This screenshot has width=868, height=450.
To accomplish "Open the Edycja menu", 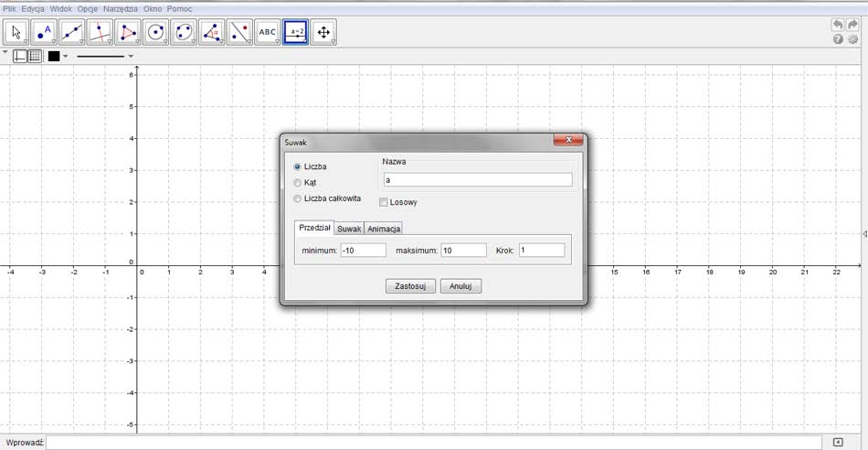I will 33,9.
